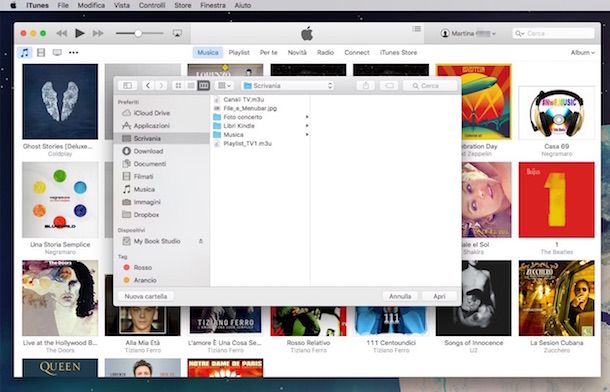The image size is (610, 392).
Task: Show more media types via ellipsis icon
Action: (74, 52)
